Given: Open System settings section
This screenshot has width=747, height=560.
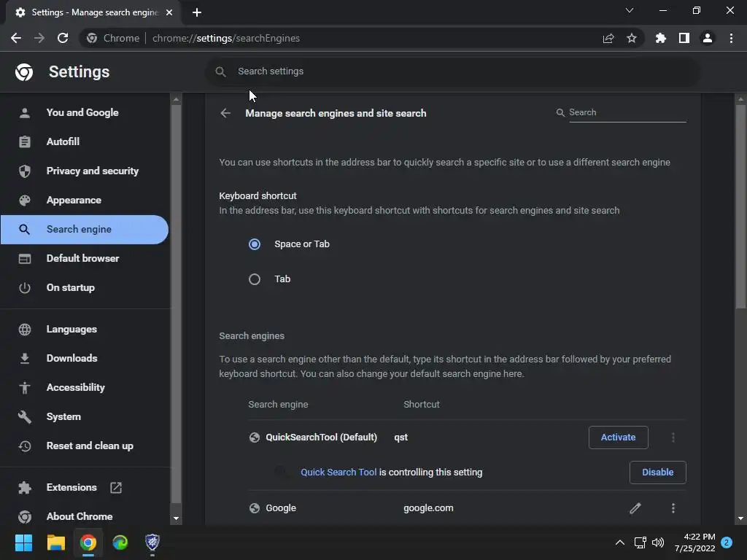Looking at the screenshot, I should tap(85, 416).
